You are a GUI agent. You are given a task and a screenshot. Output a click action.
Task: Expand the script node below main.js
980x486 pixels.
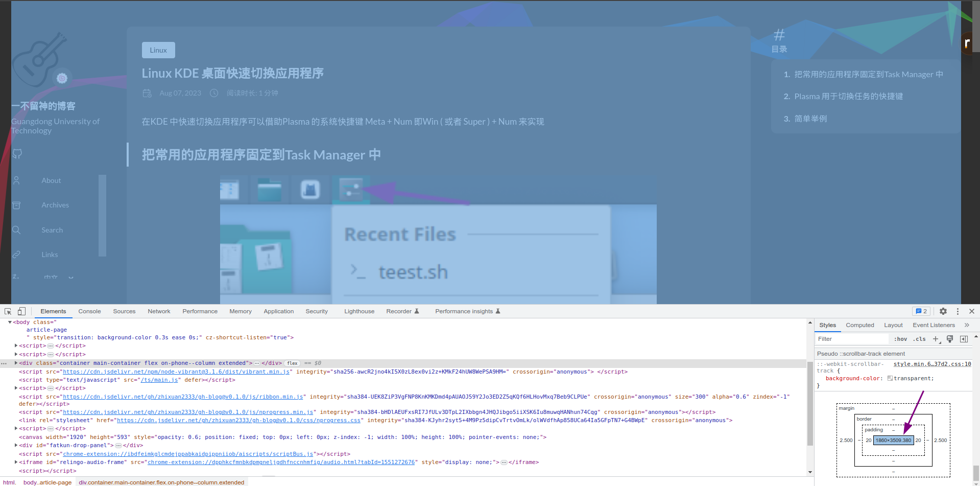[16, 388]
